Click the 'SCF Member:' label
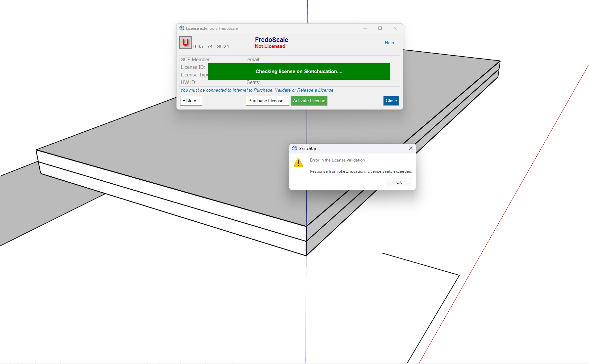 click(x=196, y=60)
